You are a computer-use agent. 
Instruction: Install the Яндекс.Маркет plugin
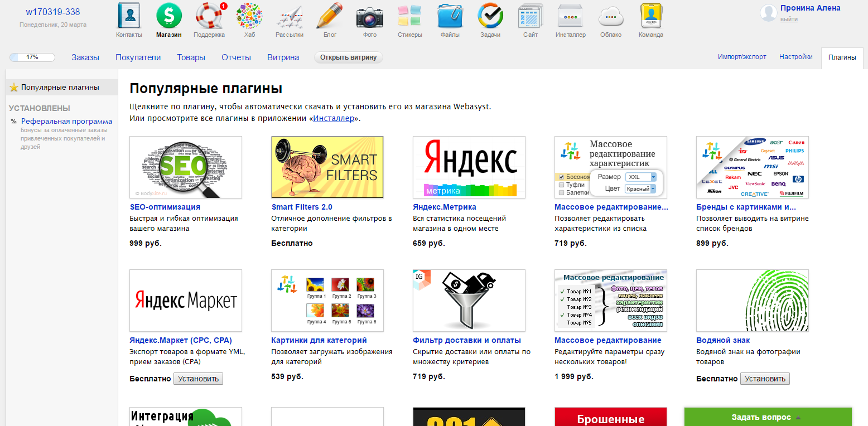click(x=198, y=378)
